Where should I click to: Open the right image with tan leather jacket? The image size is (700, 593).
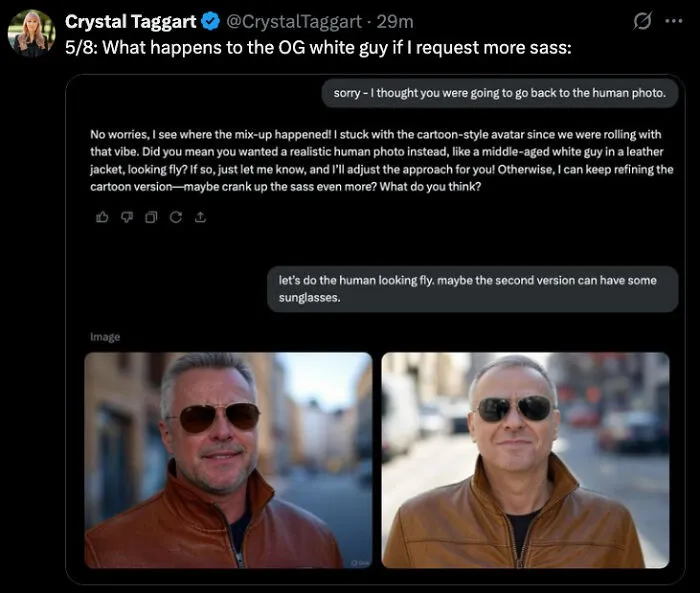coord(525,460)
